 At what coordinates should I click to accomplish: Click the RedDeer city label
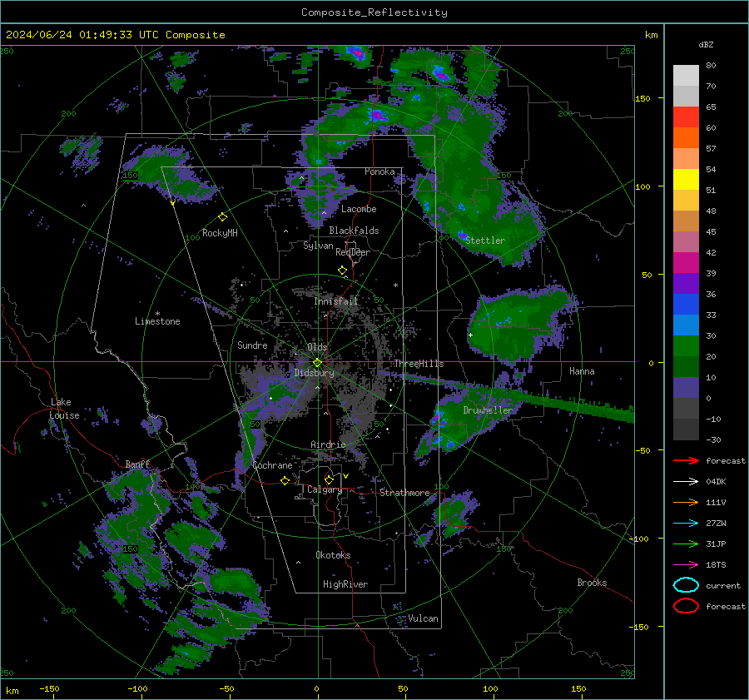point(353,252)
